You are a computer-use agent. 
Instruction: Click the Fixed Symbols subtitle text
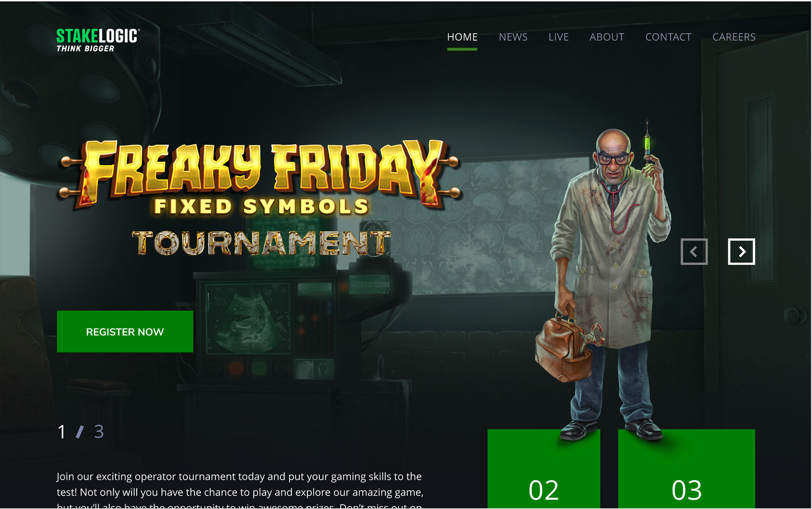pyautogui.click(x=261, y=206)
